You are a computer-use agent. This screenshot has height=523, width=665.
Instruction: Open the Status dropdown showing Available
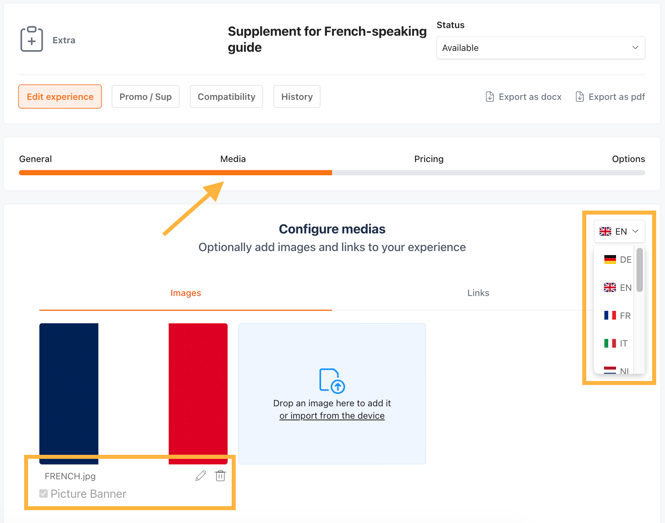[540, 48]
